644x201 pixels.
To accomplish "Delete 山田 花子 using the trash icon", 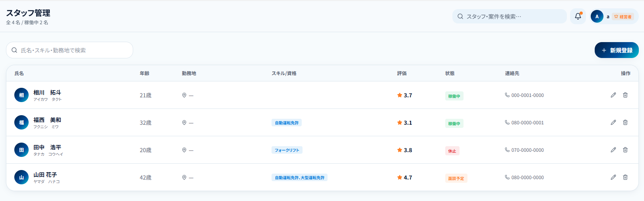I will coord(625,177).
